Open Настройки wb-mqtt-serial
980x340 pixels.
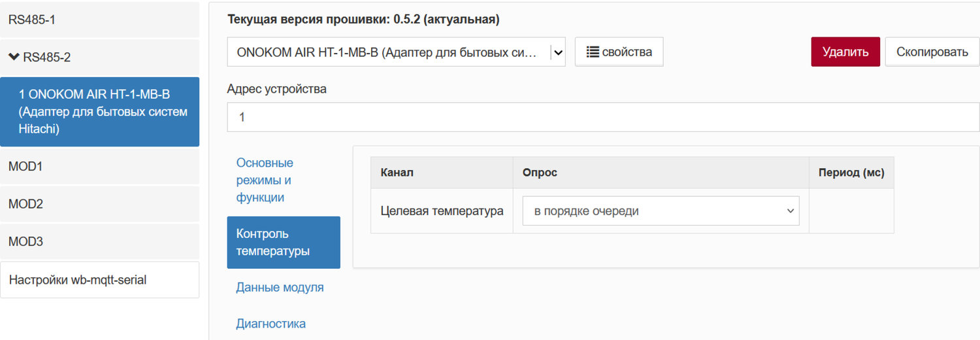99,280
